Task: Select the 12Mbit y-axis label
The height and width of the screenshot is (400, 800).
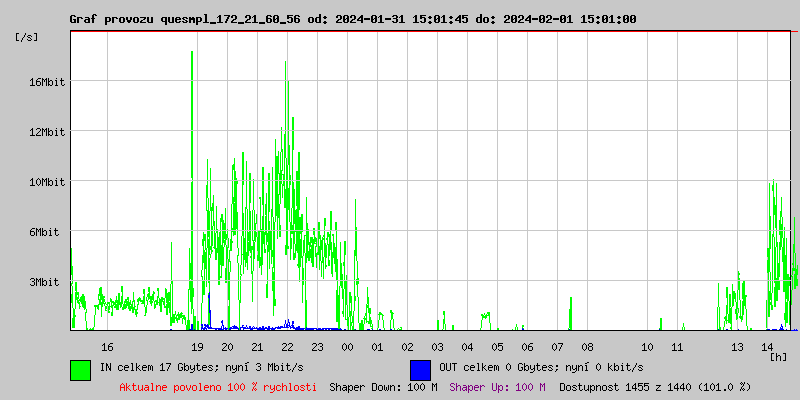Action: (46, 132)
